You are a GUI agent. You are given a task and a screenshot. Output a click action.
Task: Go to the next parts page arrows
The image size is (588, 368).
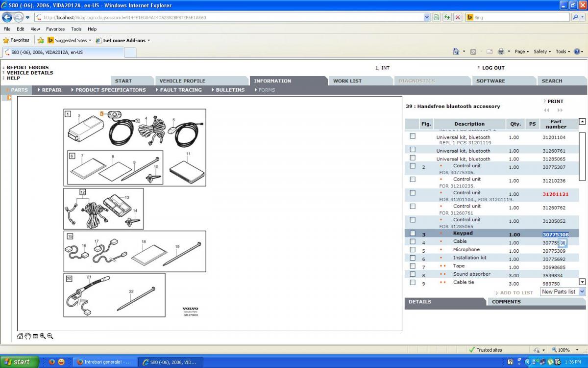pyautogui.click(x=560, y=110)
